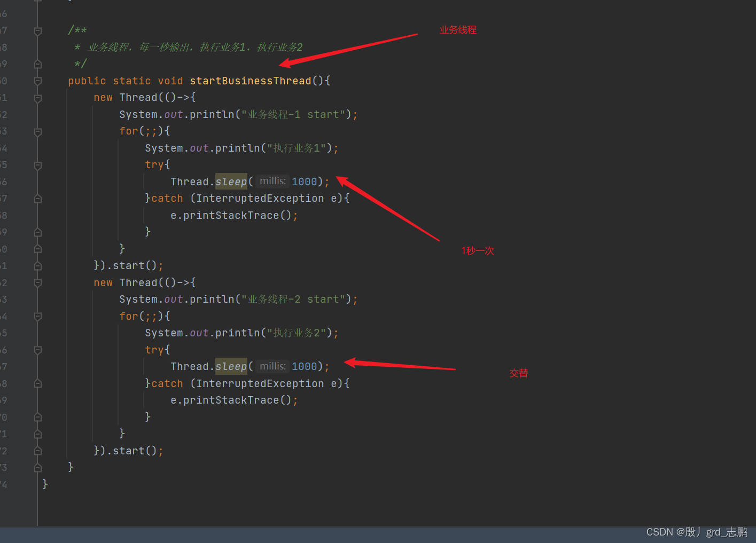Fold the try block after println 执行业务1
756x543 pixels.
click(38, 166)
